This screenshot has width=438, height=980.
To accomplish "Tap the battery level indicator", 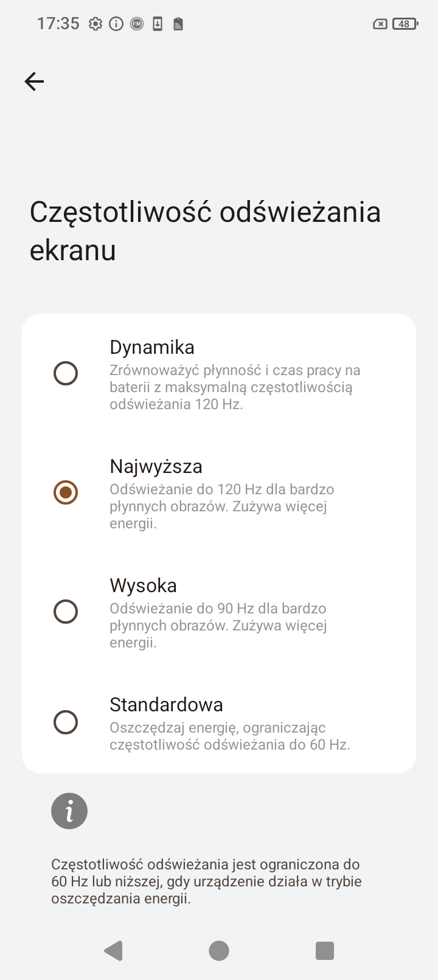I will [x=405, y=24].
